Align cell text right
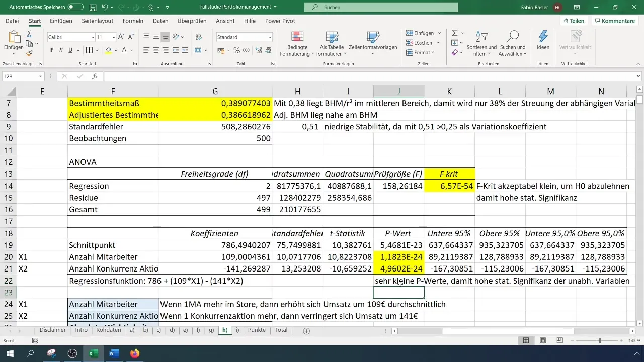The width and height of the screenshot is (644, 362). (x=166, y=50)
